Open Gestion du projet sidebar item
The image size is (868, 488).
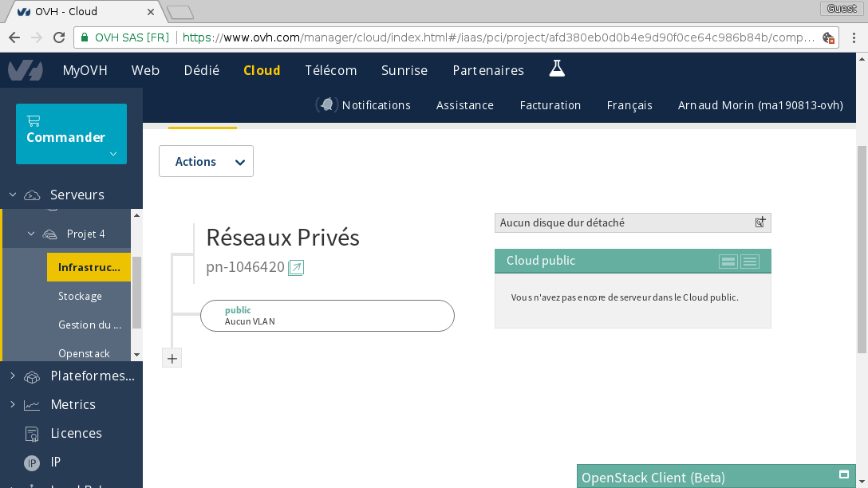tap(89, 325)
